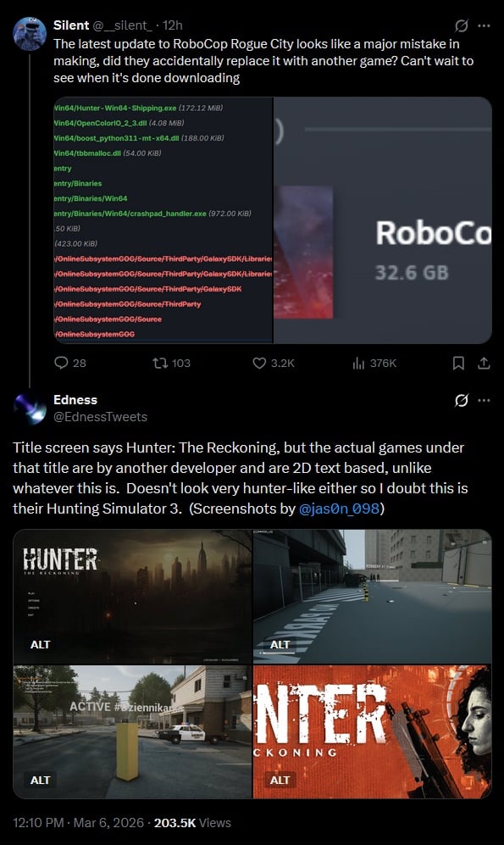Show ALT text on Hunter title screen image
Screen dimensions: 504x845
click(x=41, y=644)
